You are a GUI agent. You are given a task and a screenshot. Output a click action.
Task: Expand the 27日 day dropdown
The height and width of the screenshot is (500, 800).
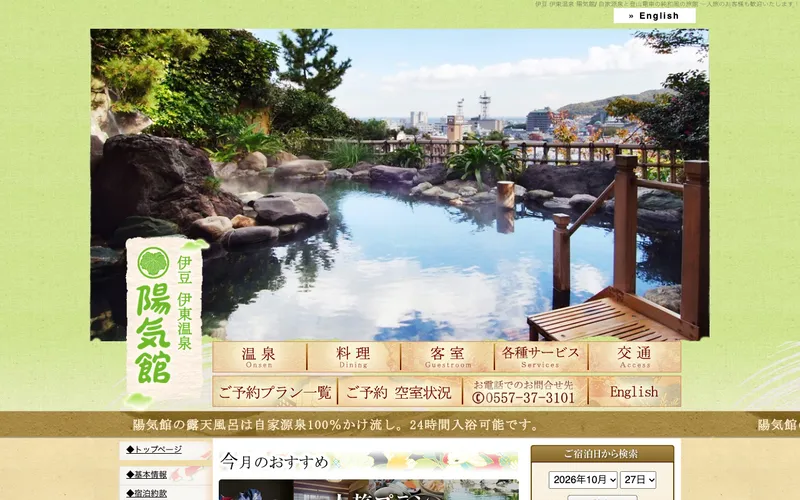coord(638,480)
